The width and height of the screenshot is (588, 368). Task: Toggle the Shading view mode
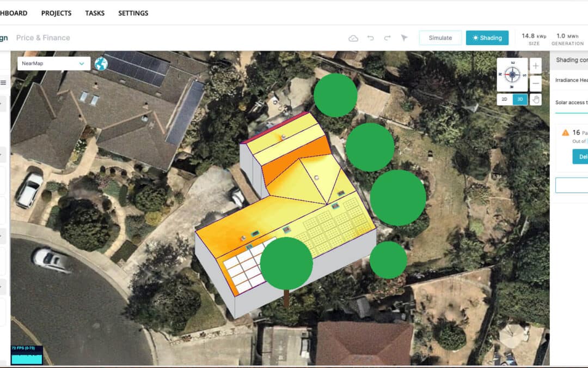coord(487,38)
